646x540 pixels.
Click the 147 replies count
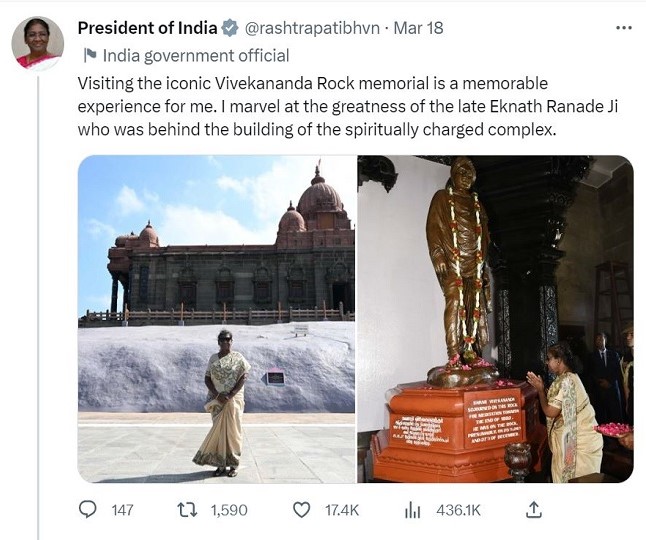(122, 510)
